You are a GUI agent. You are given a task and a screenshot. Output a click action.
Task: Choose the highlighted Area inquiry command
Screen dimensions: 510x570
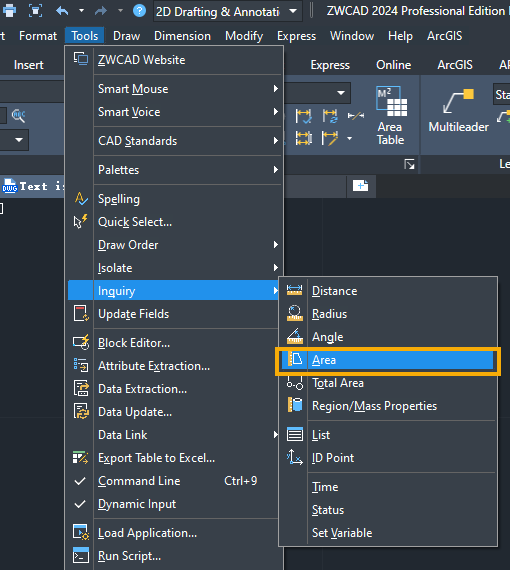388,360
